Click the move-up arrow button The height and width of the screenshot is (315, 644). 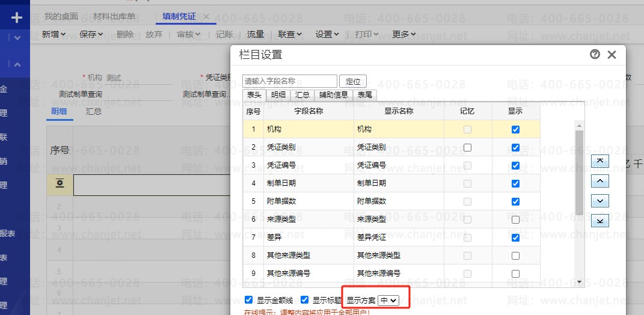click(x=600, y=181)
